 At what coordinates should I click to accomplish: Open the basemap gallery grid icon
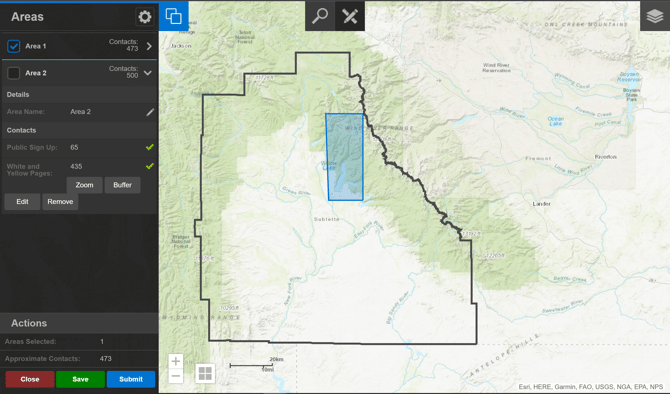(205, 373)
